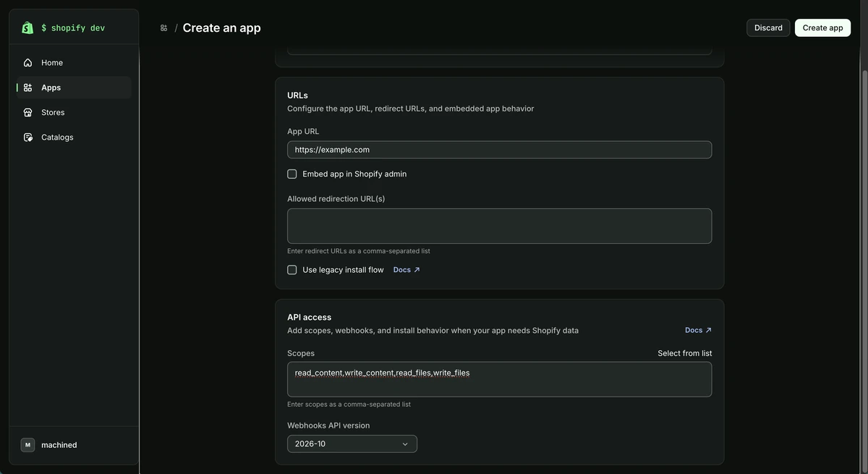Click the Configure the app URL description text
This screenshot has width=868, height=474.
coord(411,109)
